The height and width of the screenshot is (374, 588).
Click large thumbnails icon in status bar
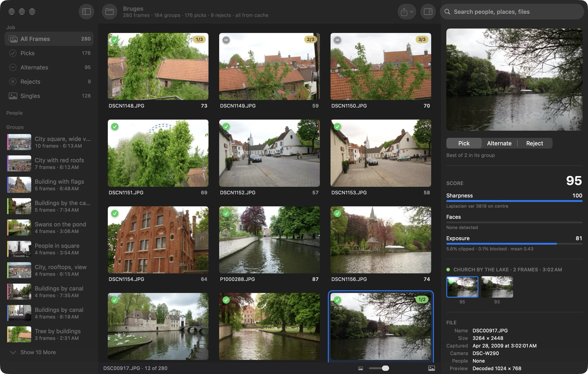[x=431, y=368]
